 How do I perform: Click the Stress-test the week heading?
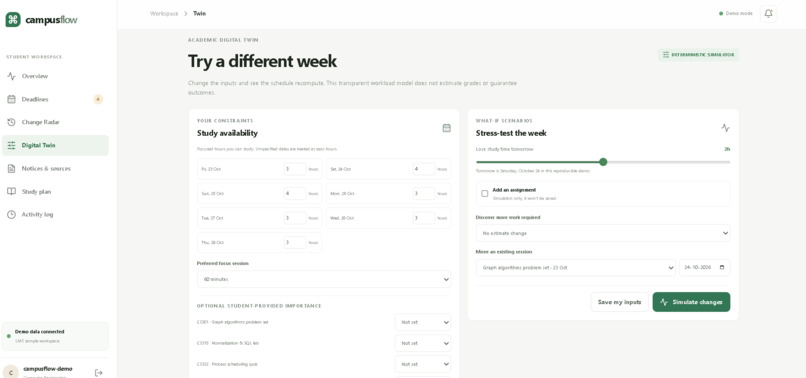coord(511,133)
